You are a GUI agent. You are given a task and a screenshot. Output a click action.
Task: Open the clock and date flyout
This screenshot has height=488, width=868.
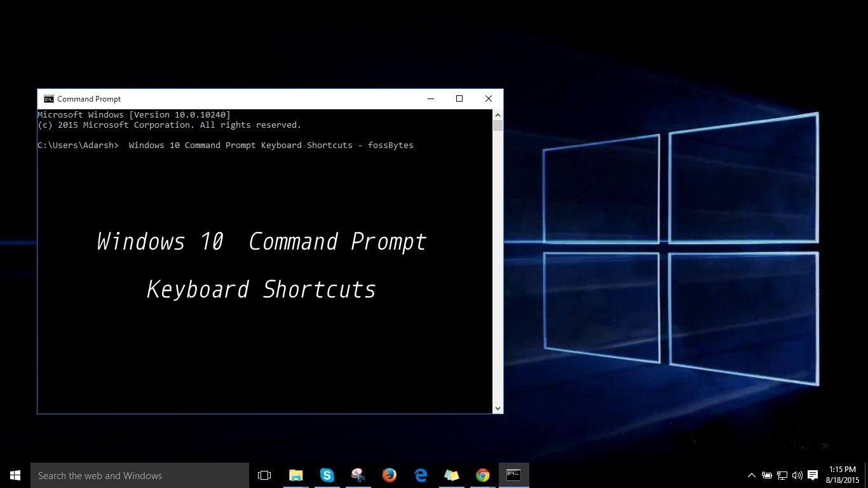click(842, 475)
